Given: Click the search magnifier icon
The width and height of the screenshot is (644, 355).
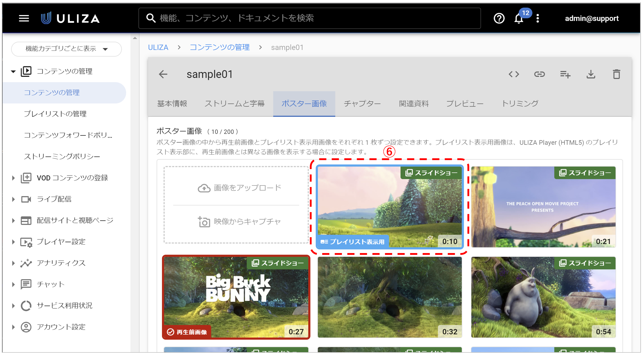Looking at the screenshot, I should pos(151,18).
